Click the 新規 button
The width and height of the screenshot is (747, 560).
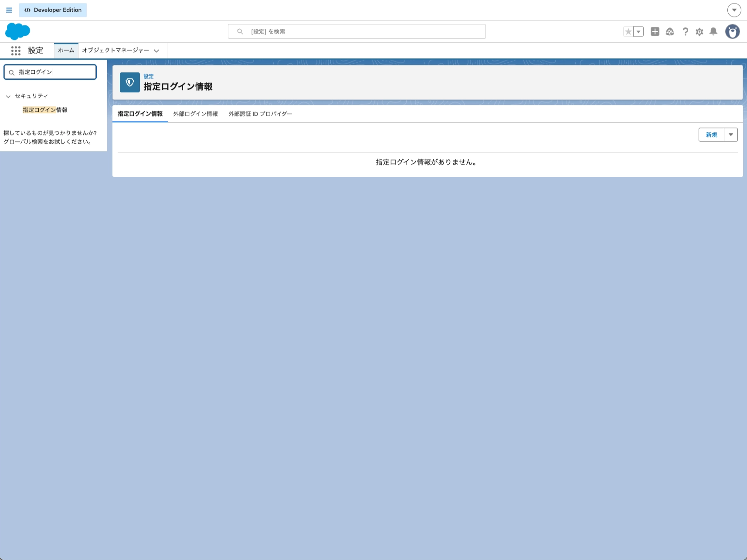tap(711, 135)
